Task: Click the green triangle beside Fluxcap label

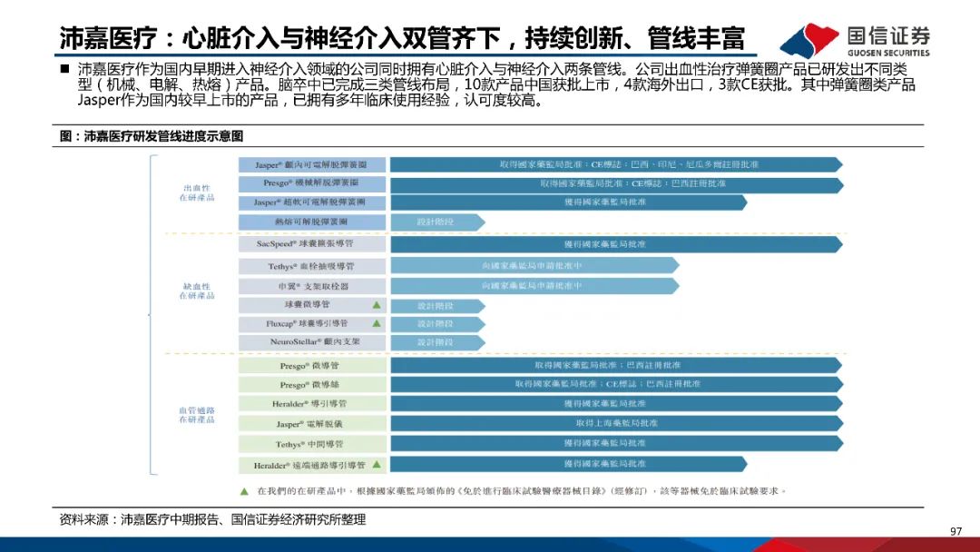Action: pos(377,323)
